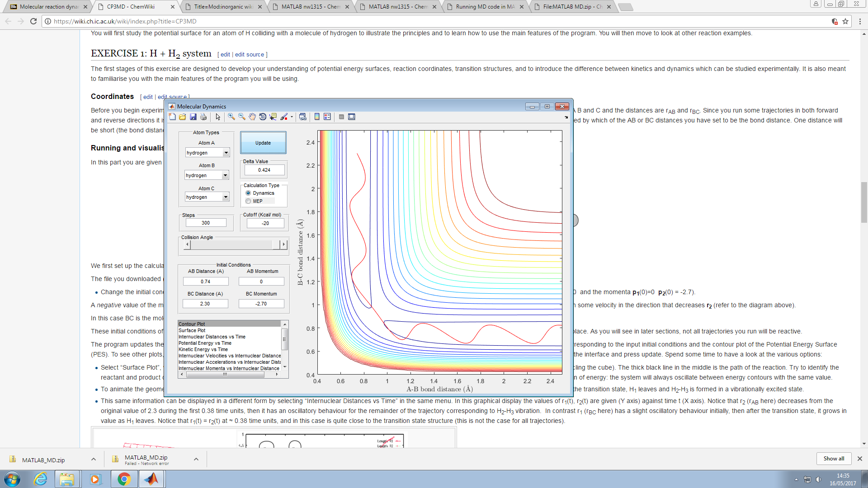The width and height of the screenshot is (868, 488).
Task: Click the Save Figure floppy icon
Action: (x=193, y=117)
